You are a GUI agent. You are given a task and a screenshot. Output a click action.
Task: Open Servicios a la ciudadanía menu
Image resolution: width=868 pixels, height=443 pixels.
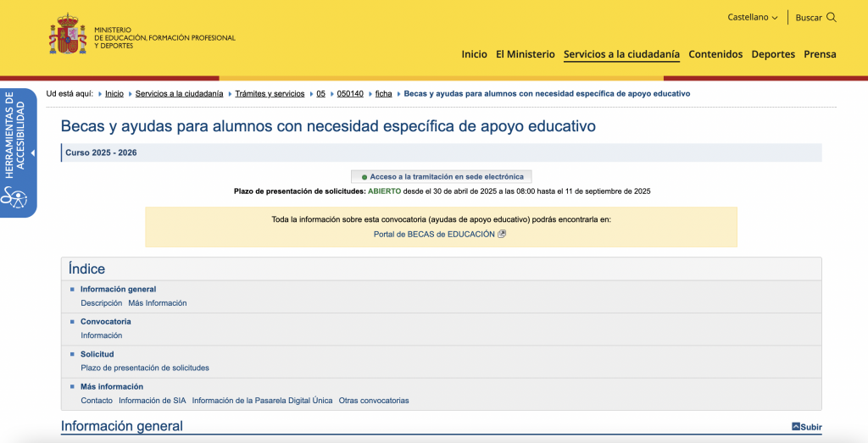coord(621,54)
